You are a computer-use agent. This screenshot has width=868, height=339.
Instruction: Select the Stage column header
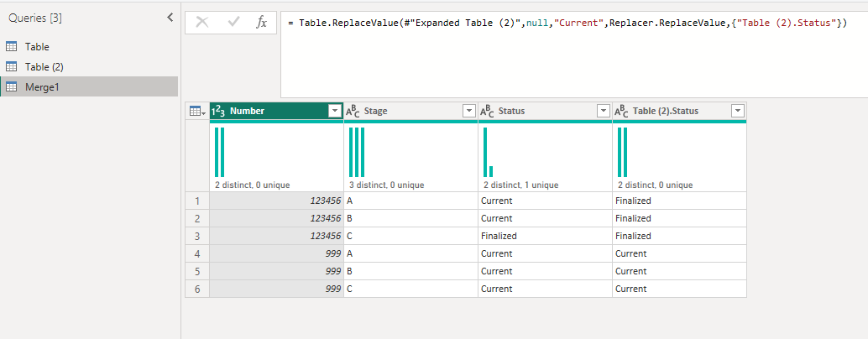pyautogui.click(x=410, y=111)
